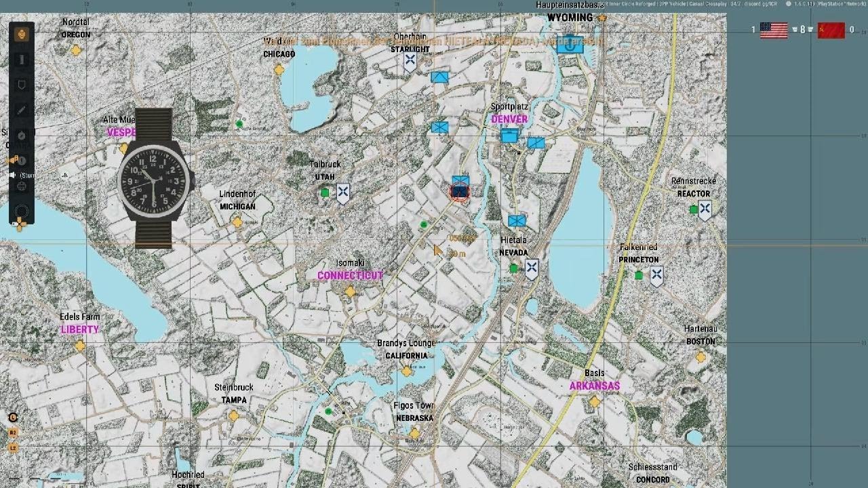Select the white relay shield beside UTAH
The height and width of the screenshot is (488, 868).
(343, 194)
